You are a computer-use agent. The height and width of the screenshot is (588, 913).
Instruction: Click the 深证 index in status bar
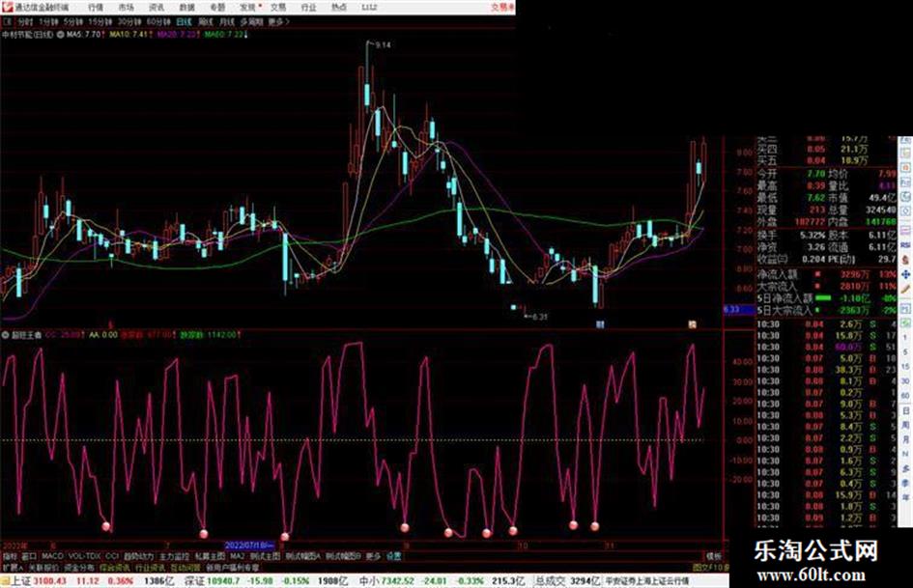(194, 580)
